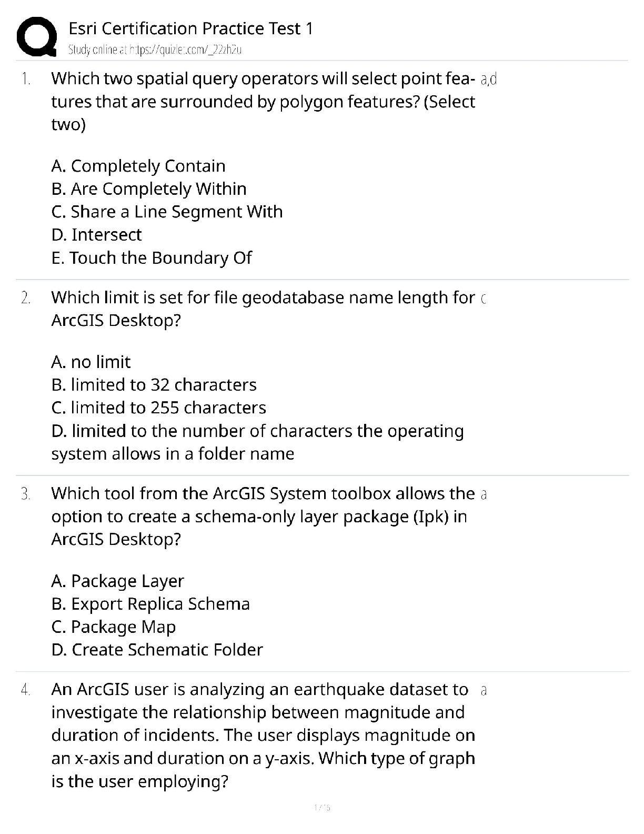Click the Esri Certification Practice Test title
Viewport: 644px width, 834px height.
190,28
